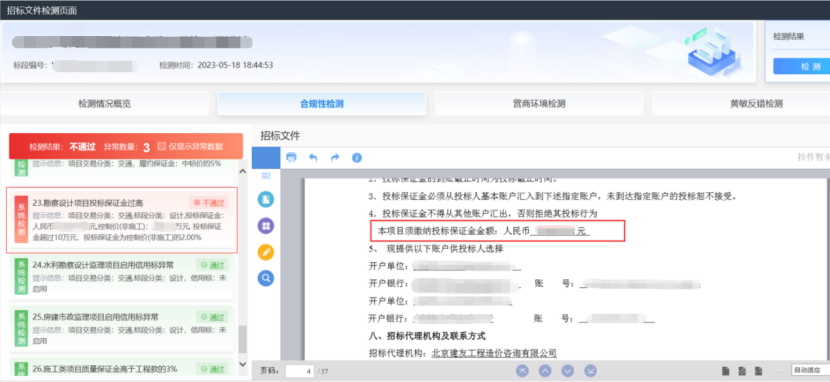The width and height of the screenshot is (830, 382).
Task: Select the third page layout icon
Action: [759, 371]
